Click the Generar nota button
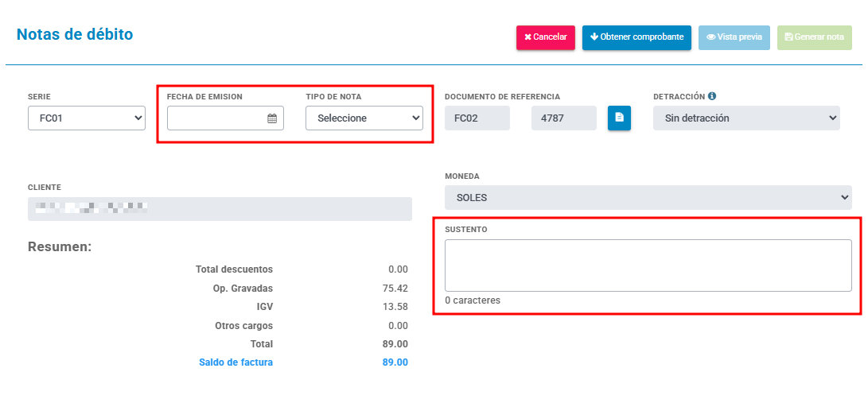The image size is (868, 403). 815,37
